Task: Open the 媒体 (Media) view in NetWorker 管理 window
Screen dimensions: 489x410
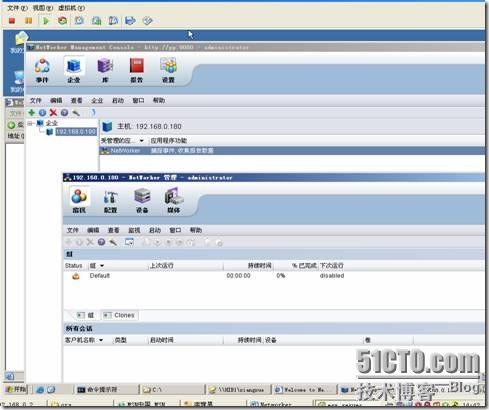Action: [x=174, y=201]
